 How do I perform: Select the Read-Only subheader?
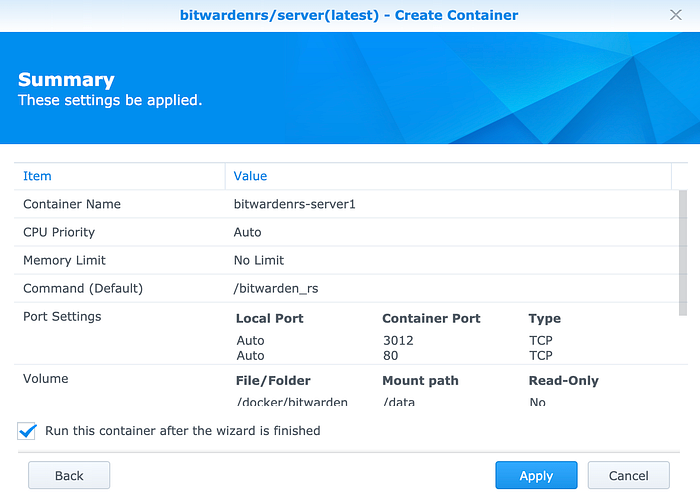coord(564,380)
